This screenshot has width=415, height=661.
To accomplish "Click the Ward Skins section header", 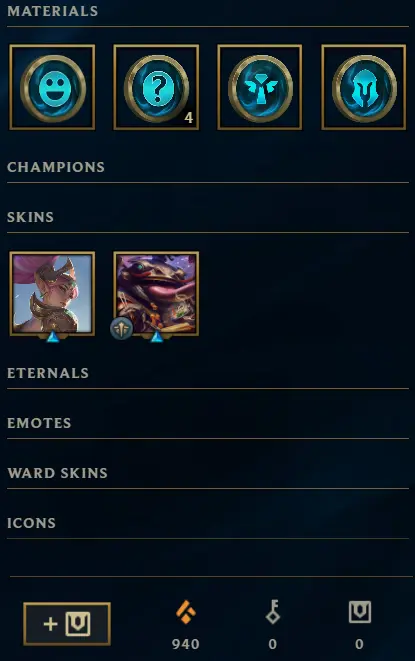I will click(x=57, y=473).
